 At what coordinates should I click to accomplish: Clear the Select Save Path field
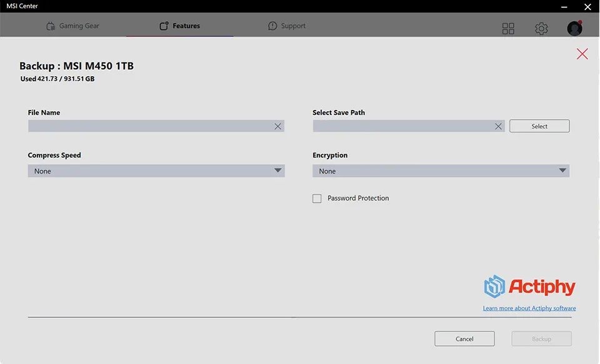(x=498, y=126)
